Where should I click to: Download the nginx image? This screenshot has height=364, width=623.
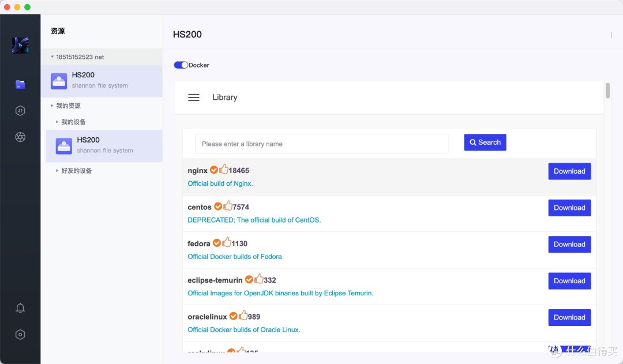(x=569, y=171)
